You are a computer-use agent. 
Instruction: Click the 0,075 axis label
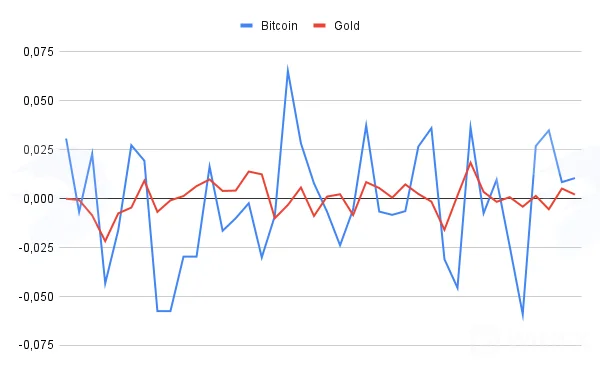(x=39, y=52)
